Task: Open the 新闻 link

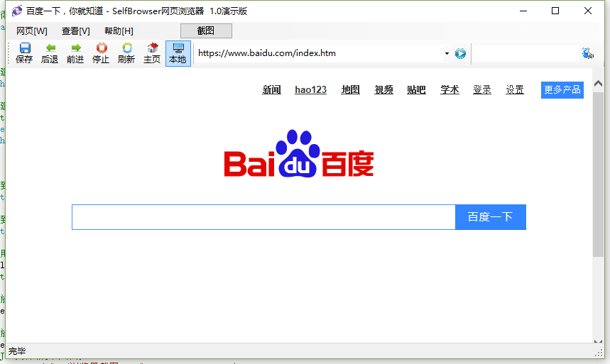Action: (271, 90)
